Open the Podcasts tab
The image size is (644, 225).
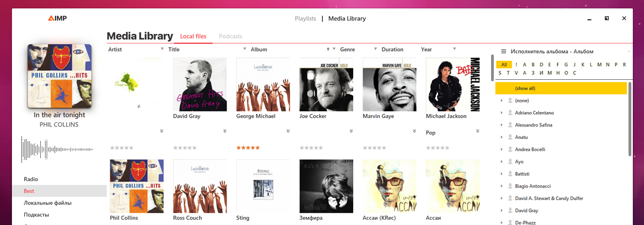pyautogui.click(x=231, y=36)
